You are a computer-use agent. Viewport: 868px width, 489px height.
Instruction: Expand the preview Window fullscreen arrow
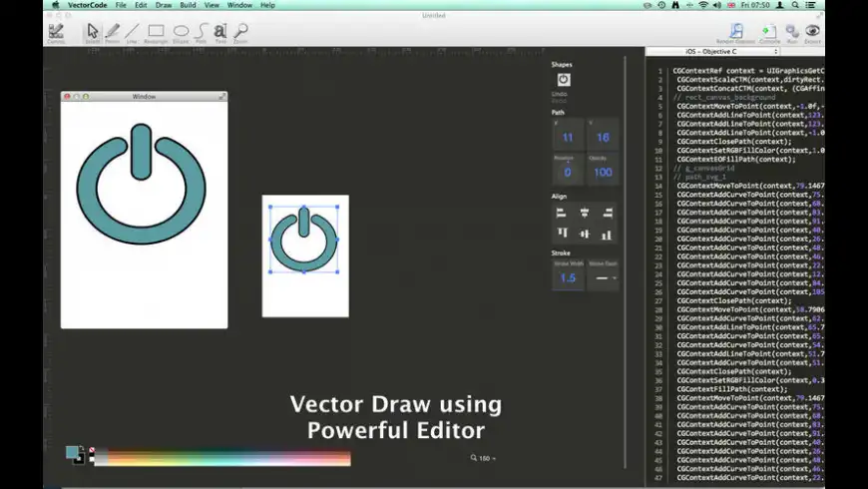(x=221, y=97)
